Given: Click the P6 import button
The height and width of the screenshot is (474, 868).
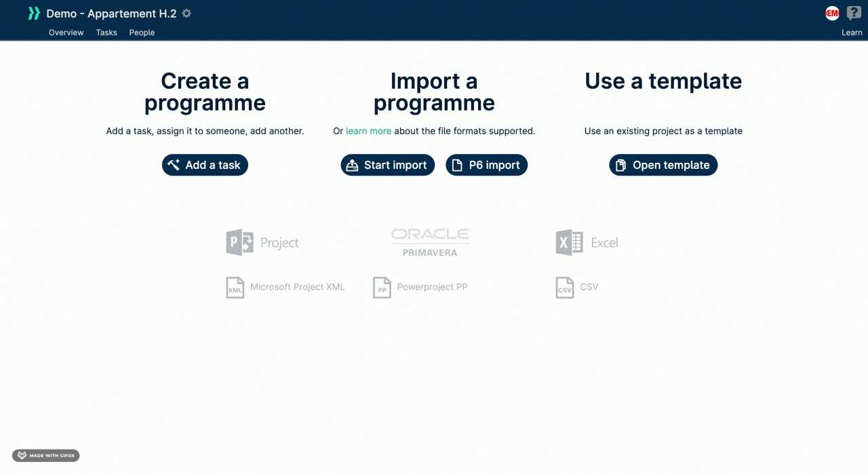Looking at the screenshot, I should click(x=486, y=165).
